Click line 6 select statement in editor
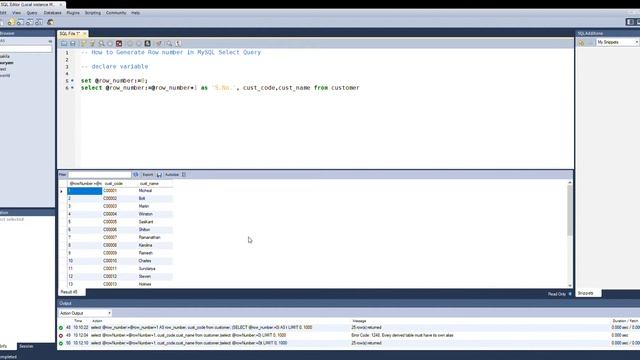Image resolution: width=640 pixels, height=360 pixels. 220,88
